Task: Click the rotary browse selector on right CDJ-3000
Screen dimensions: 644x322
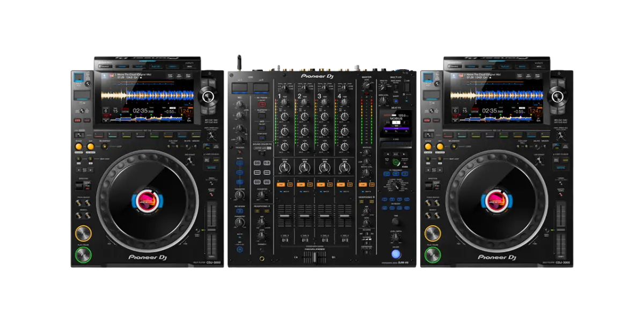Action: pyautogui.click(x=557, y=97)
